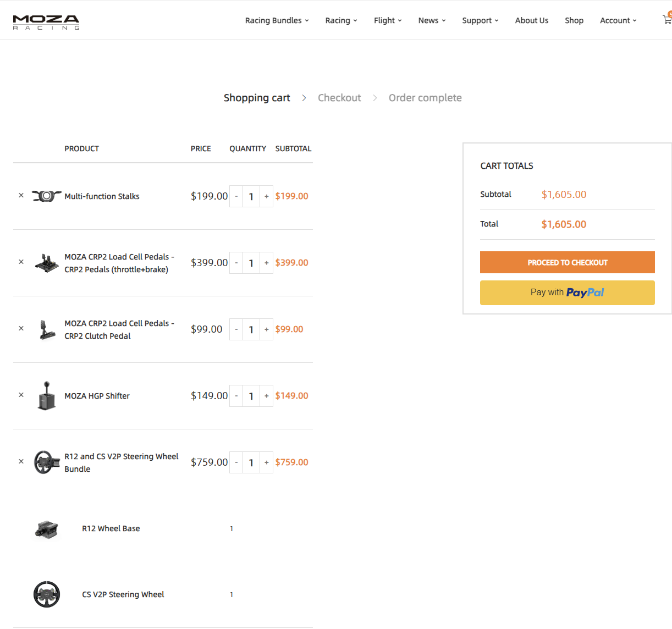Decrease quantity of MOZA HGP Shifter
The image size is (672, 629).
[236, 396]
